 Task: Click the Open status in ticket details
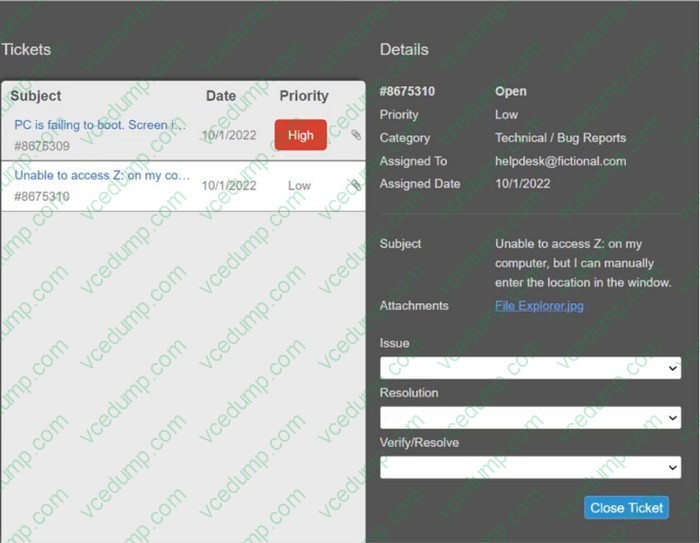pyautogui.click(x=510, y=91)
